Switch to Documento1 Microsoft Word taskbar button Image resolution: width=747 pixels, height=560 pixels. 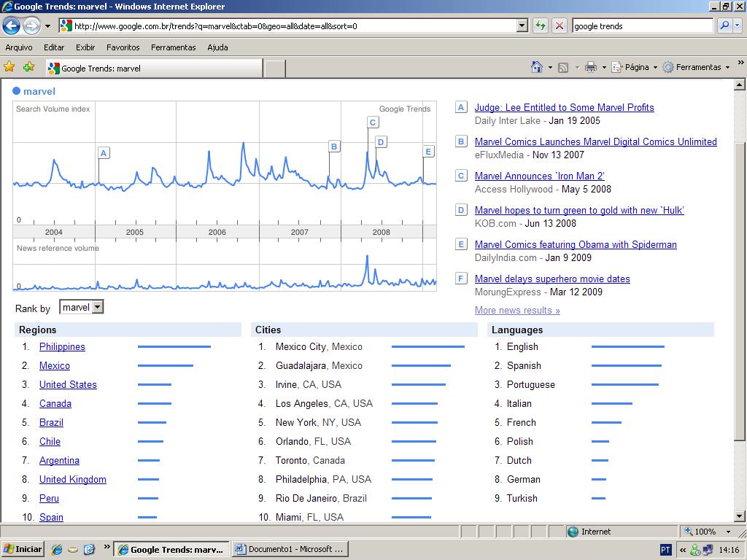coord(290,549)
